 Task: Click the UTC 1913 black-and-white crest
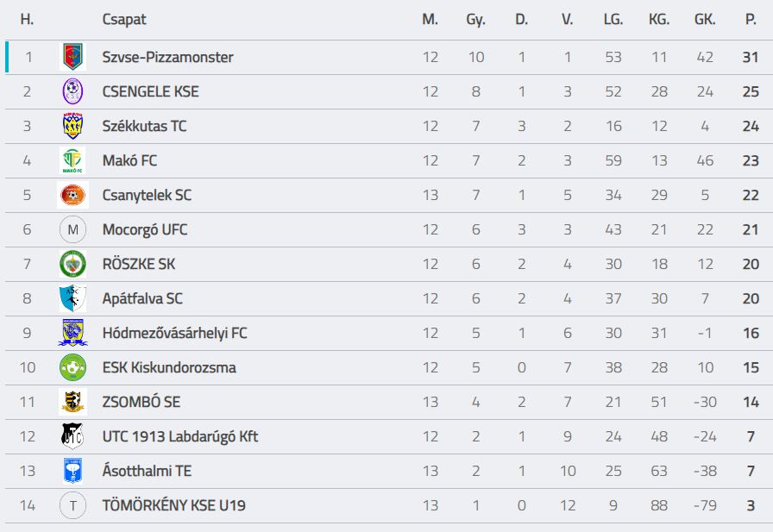(x=72, y=436)
